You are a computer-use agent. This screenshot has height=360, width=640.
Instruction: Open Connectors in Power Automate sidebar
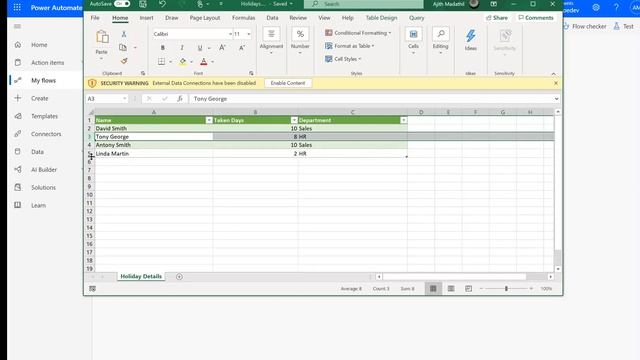click(45, 134)
